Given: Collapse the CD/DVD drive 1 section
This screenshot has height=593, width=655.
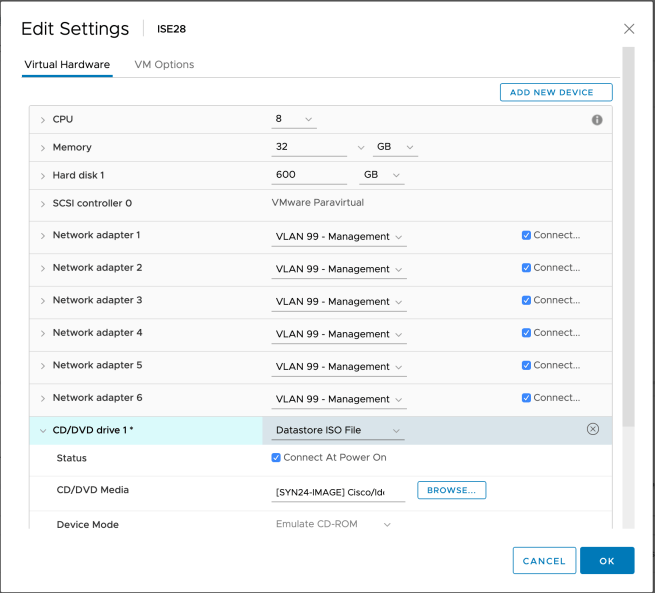Looking at the screenshot, I should point(43,431).
